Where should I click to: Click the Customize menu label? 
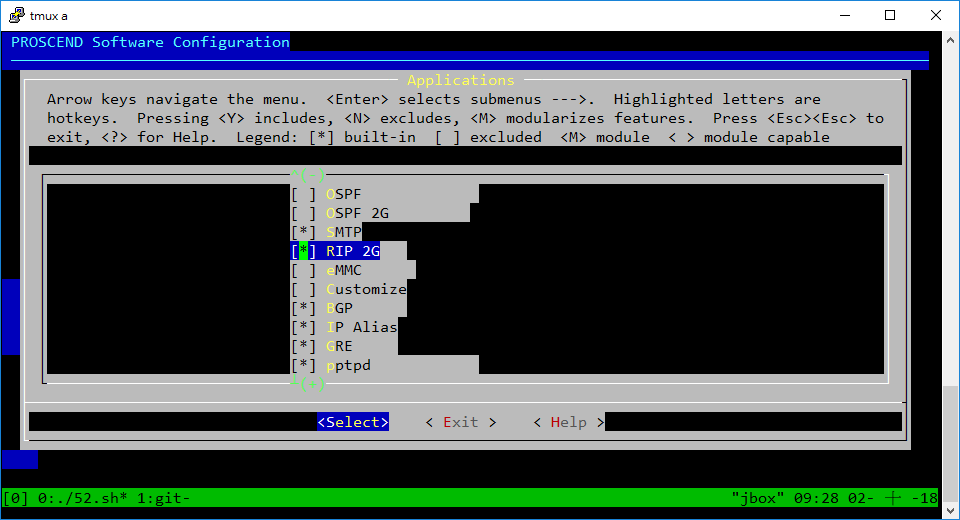click(x=366, y=289)
